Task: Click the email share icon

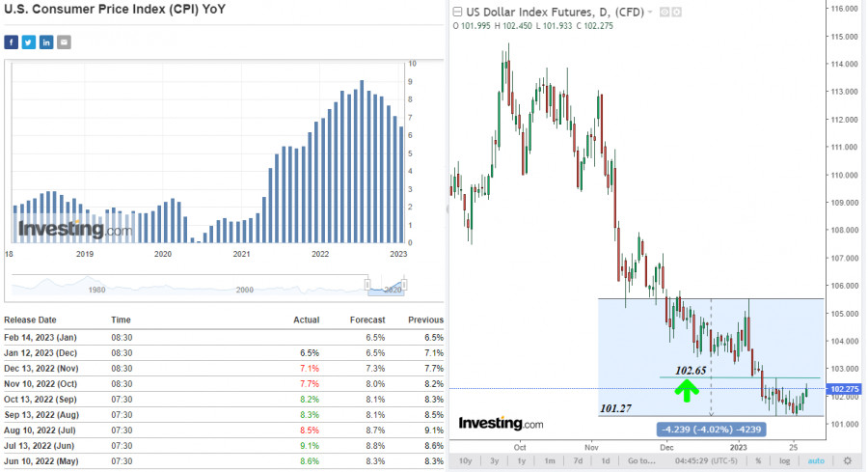Action: pos(64,42)
